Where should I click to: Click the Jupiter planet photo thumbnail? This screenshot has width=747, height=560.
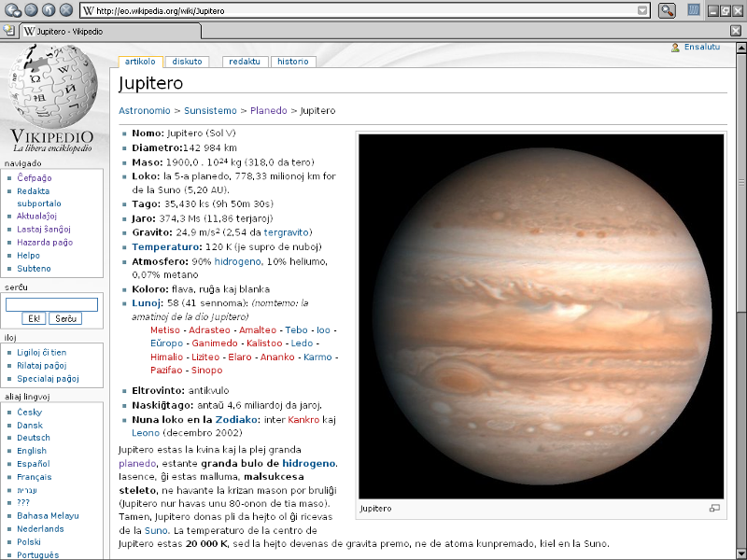pos(541,315)
